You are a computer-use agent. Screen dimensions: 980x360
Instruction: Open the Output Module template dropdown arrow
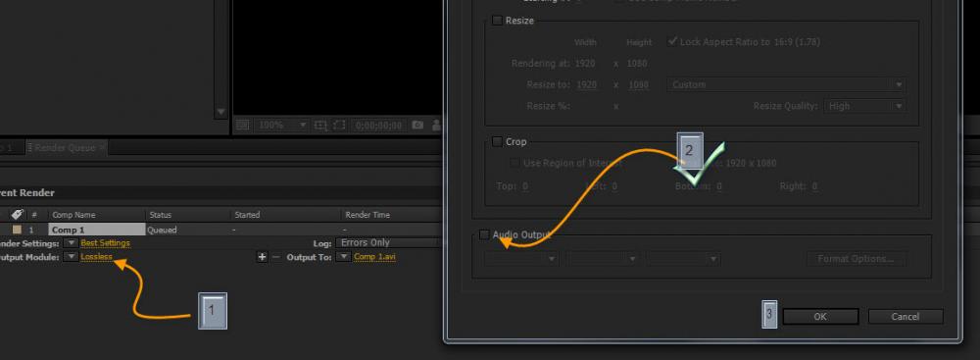(72, 257)
